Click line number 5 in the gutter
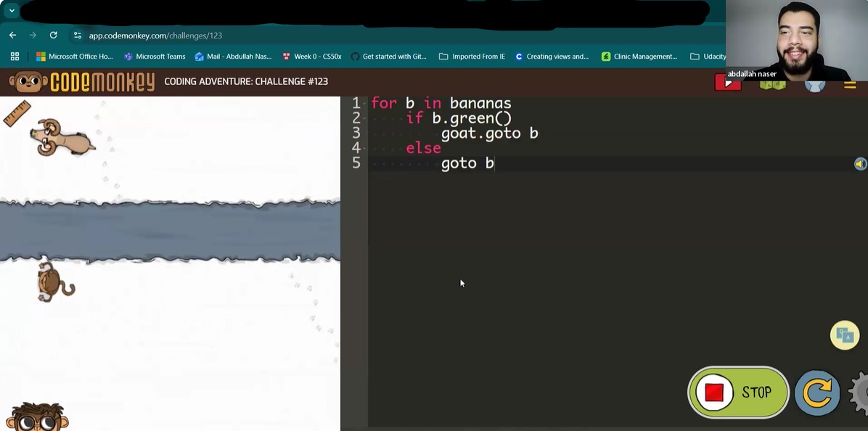 (x=356, y=163)
